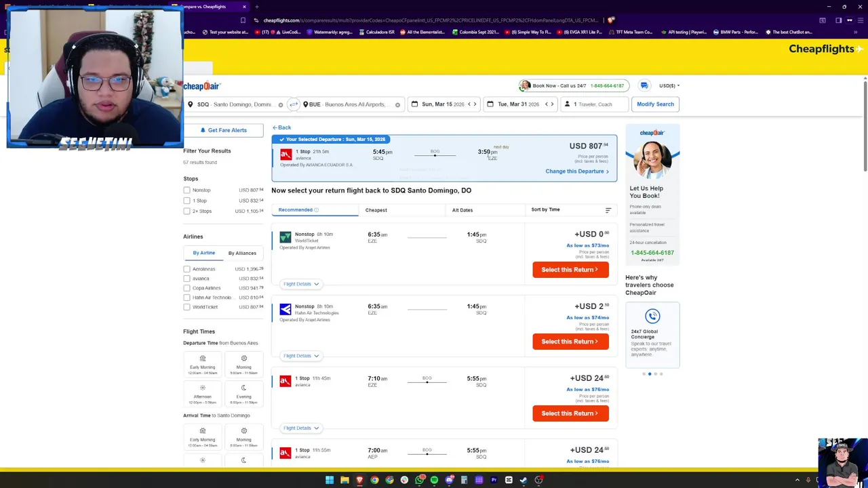This screenshot has width=868, height=488.
Task: Check the Hahn Air Technologies filter
Action: point(186,298)
